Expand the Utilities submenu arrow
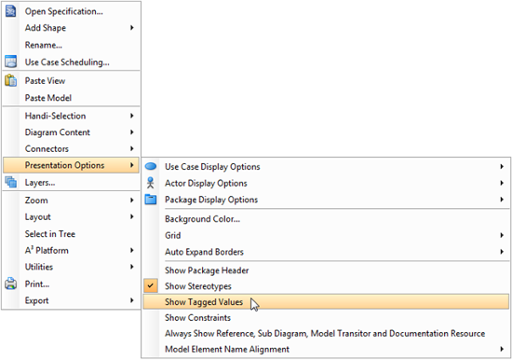 tap(132, 267)
